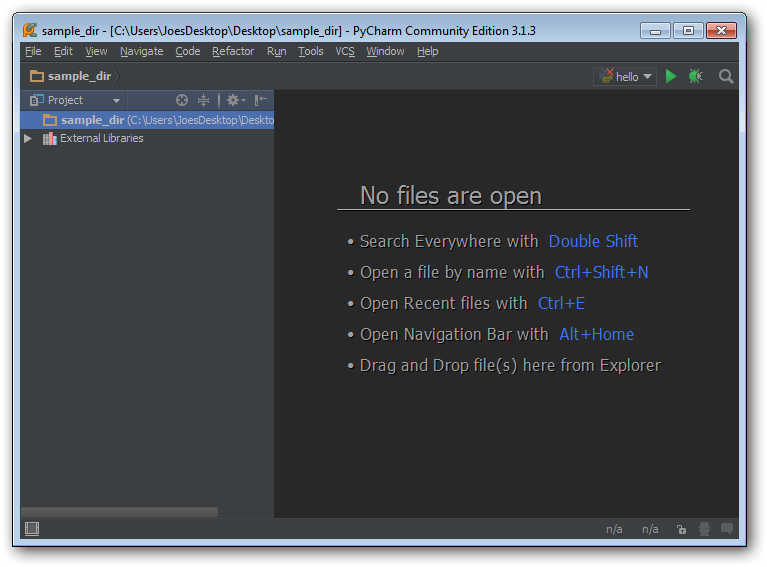Click the Ctrl+Shift+N shortcut text

[x=601, y=272]
